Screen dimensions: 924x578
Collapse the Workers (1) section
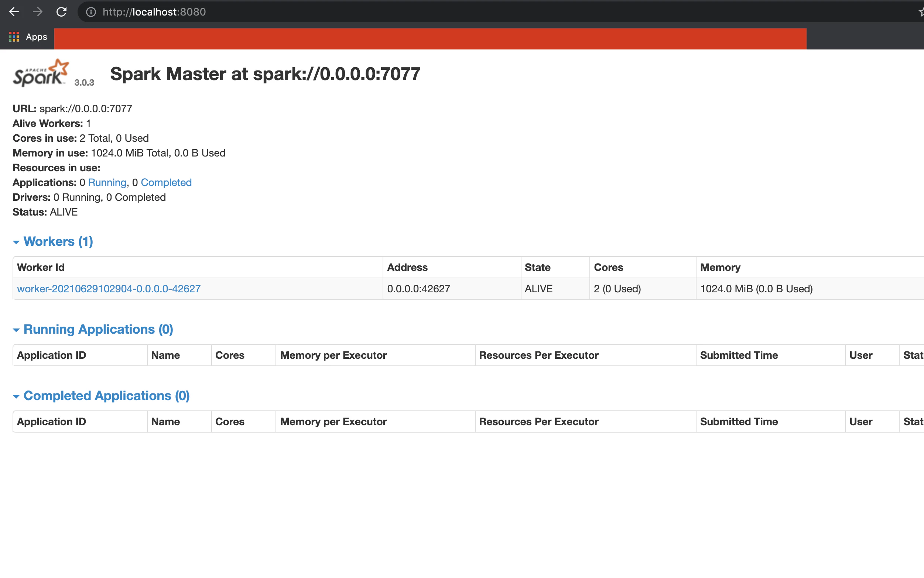[x=53, y=242]
